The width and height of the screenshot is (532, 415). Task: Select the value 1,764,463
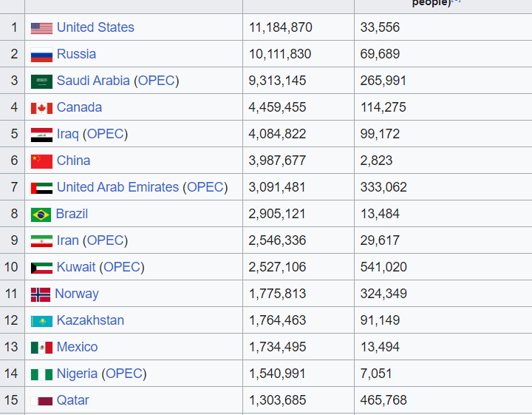click(x=277, y=320)
